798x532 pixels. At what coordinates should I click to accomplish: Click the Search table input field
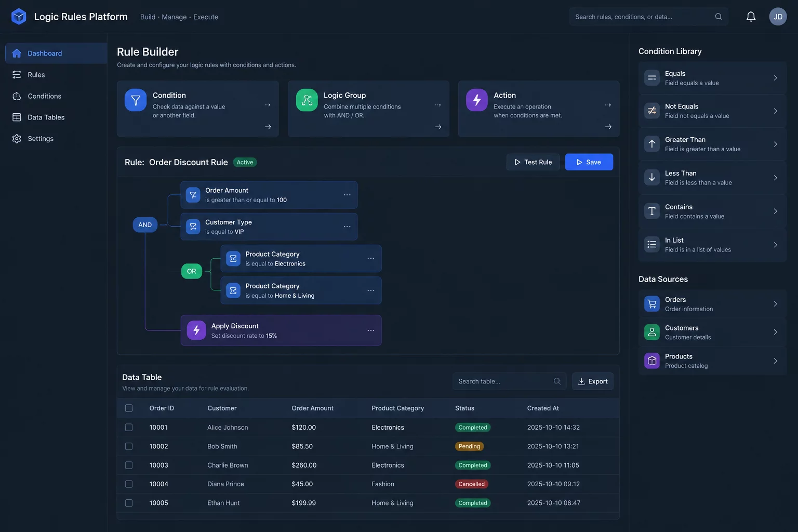[x=509, y=381]
